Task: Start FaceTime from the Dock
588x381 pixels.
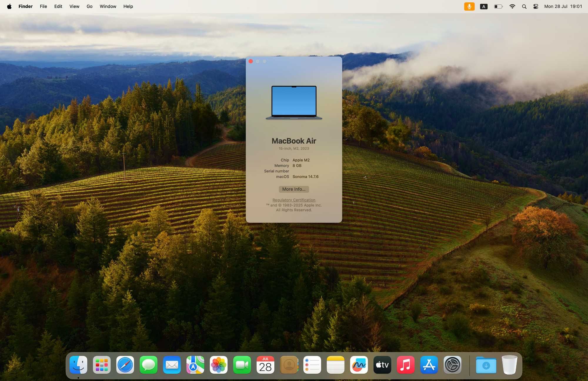Action: point(242,365)
